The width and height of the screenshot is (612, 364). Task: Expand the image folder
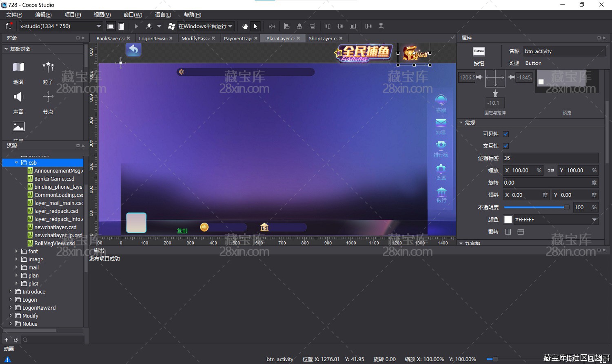click(x=16, y=259)
